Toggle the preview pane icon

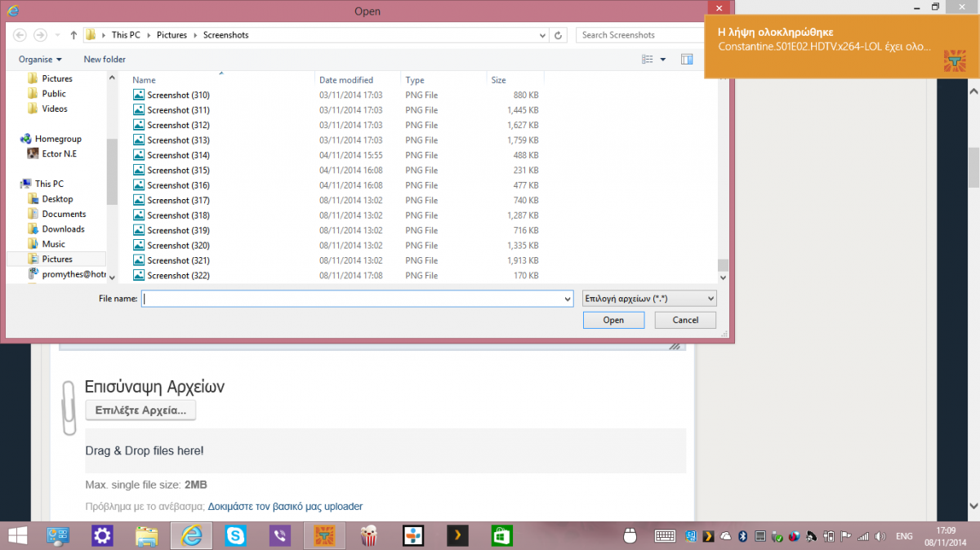[x=687, y=59]
